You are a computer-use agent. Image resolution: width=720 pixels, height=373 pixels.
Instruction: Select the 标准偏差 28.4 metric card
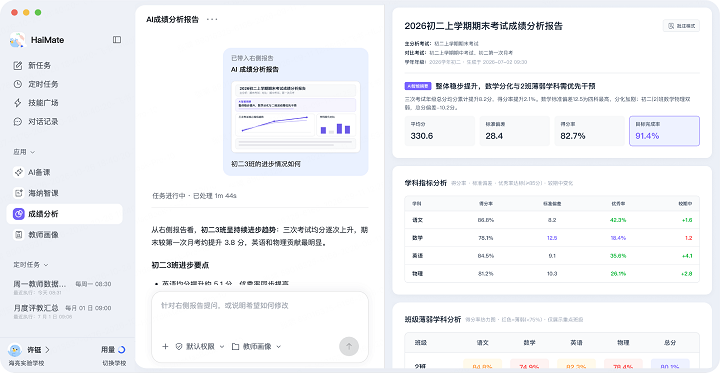click(x=514, y=131)
